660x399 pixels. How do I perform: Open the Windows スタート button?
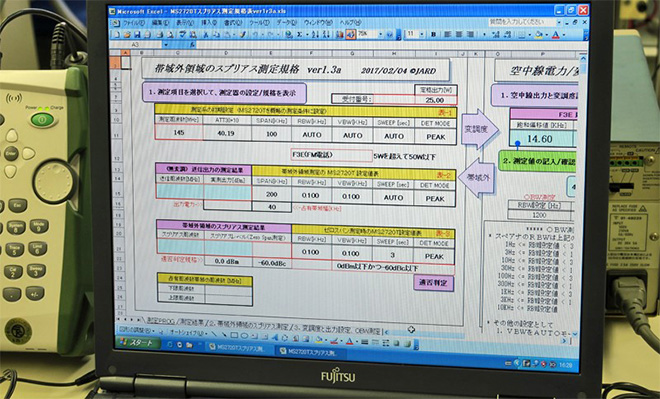coord(138,343)
